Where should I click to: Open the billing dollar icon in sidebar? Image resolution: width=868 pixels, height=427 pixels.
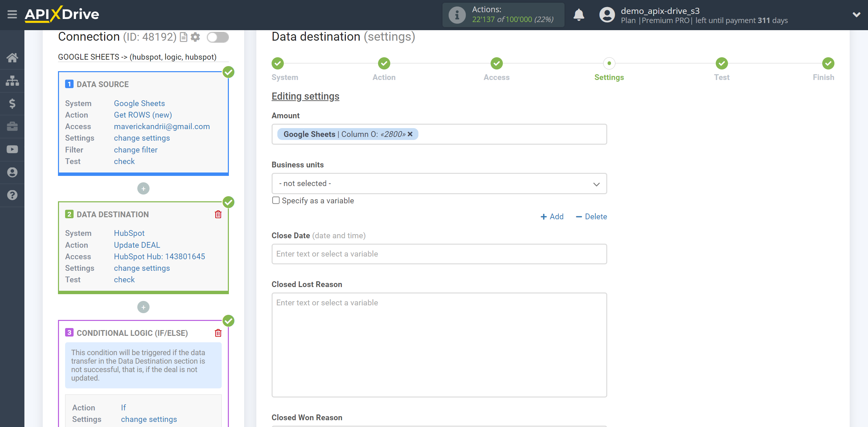pos(12,103)
